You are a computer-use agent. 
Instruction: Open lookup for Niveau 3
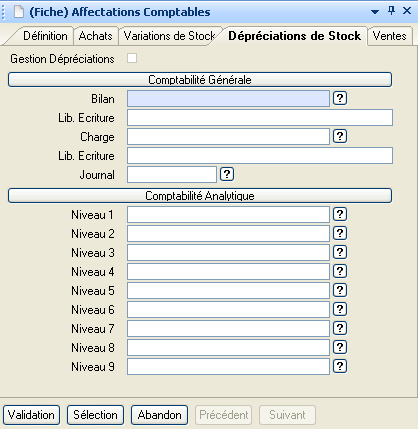point(340,252)
